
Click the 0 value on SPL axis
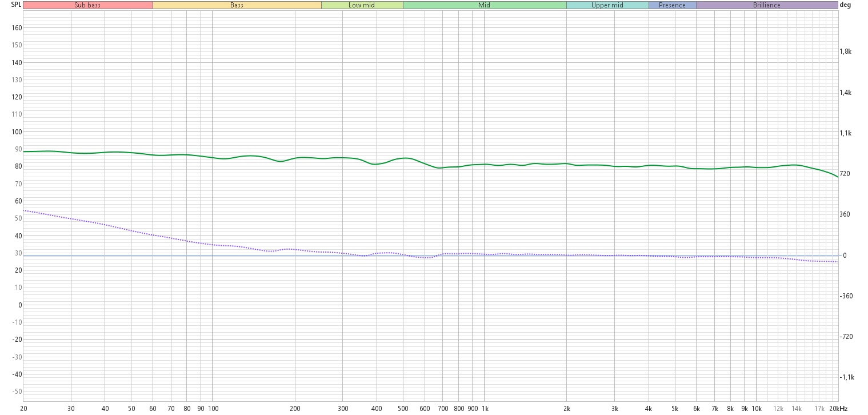pos(20,305)
